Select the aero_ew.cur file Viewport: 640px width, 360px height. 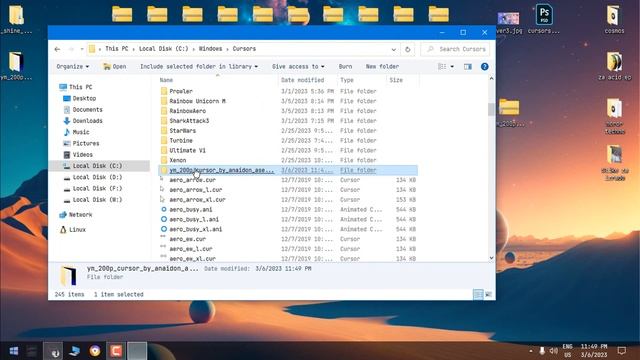pyautogui.click(x=187, y=239)
